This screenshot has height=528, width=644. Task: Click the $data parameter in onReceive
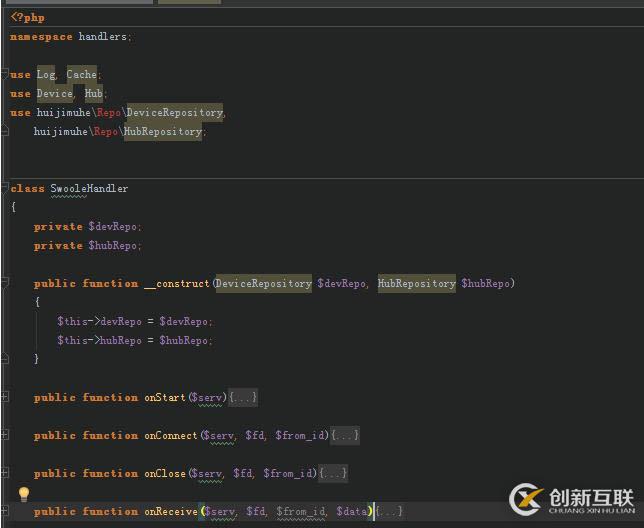(351, 512)
